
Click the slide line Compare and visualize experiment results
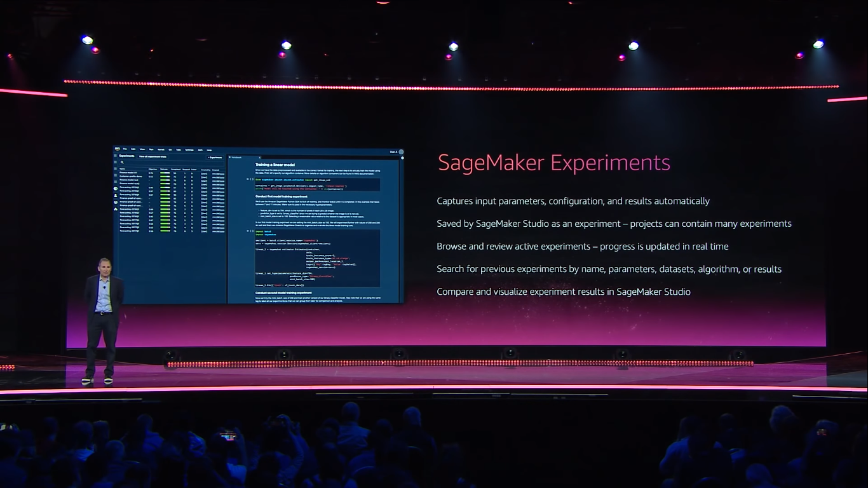[564, 292]
